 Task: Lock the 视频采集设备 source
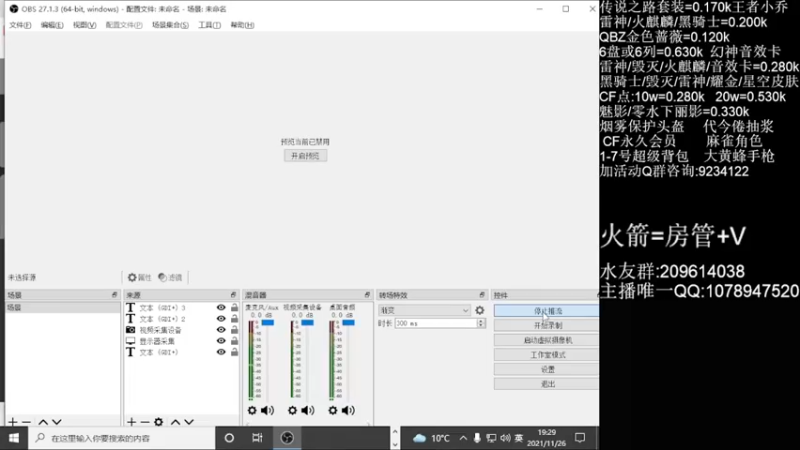[234, 330]
